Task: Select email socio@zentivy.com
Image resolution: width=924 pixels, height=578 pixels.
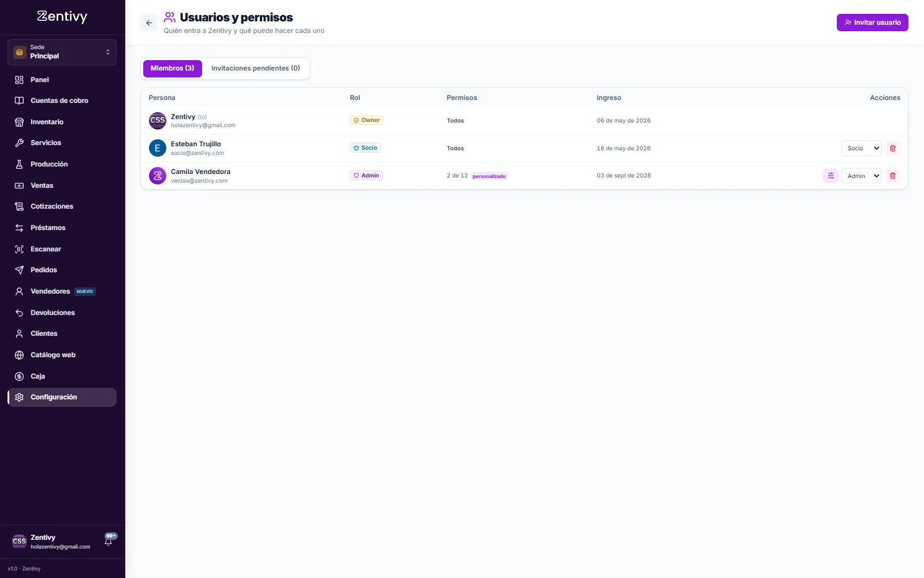Action: [x=198, y=153]
